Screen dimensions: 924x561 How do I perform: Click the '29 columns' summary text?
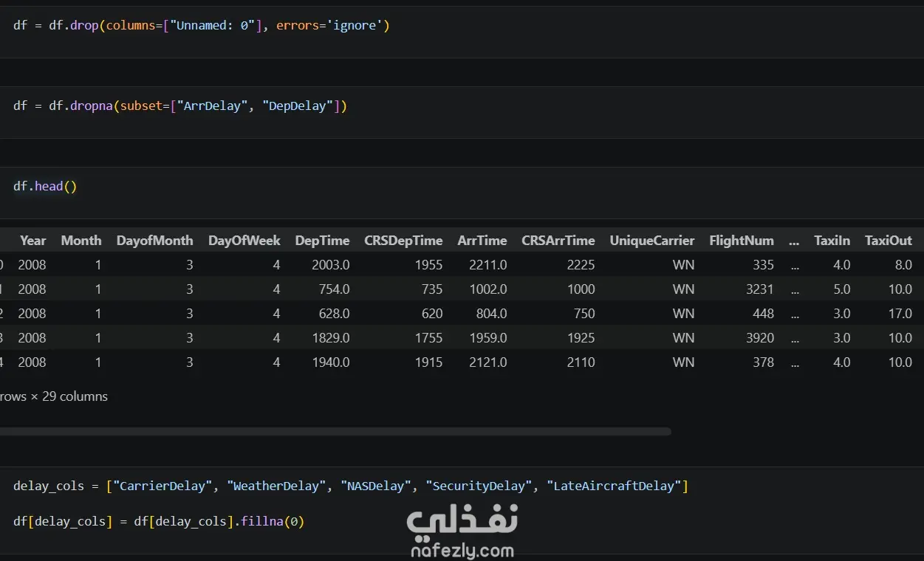pyautogui.click(x=75, y=396)
